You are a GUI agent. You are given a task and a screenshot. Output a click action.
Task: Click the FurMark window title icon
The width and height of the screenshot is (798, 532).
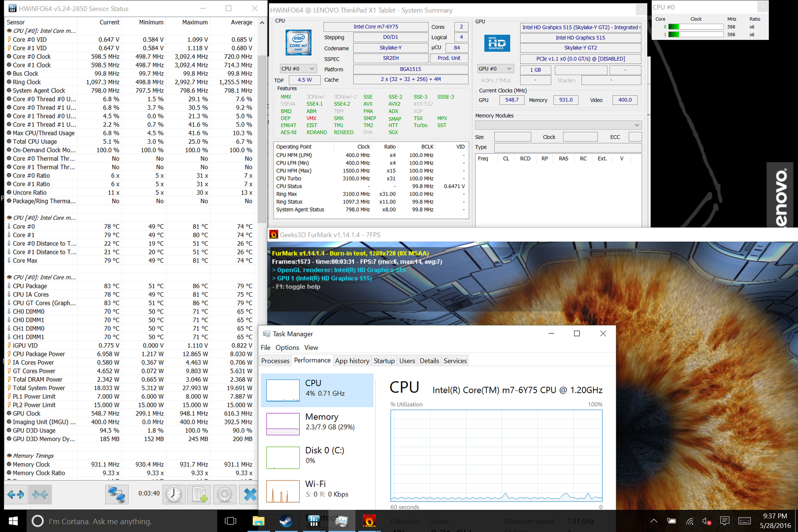pyautogui.click(x=274, y=235)
